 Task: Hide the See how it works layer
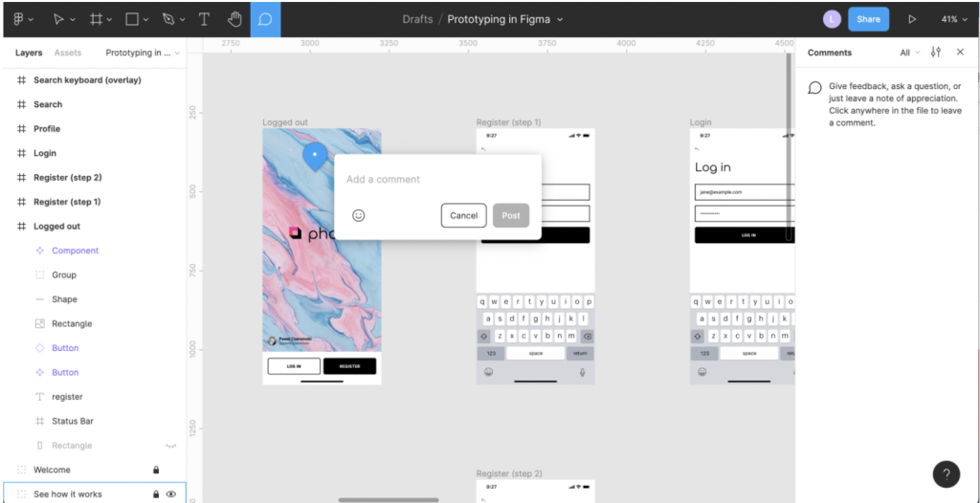pos(171,494)
